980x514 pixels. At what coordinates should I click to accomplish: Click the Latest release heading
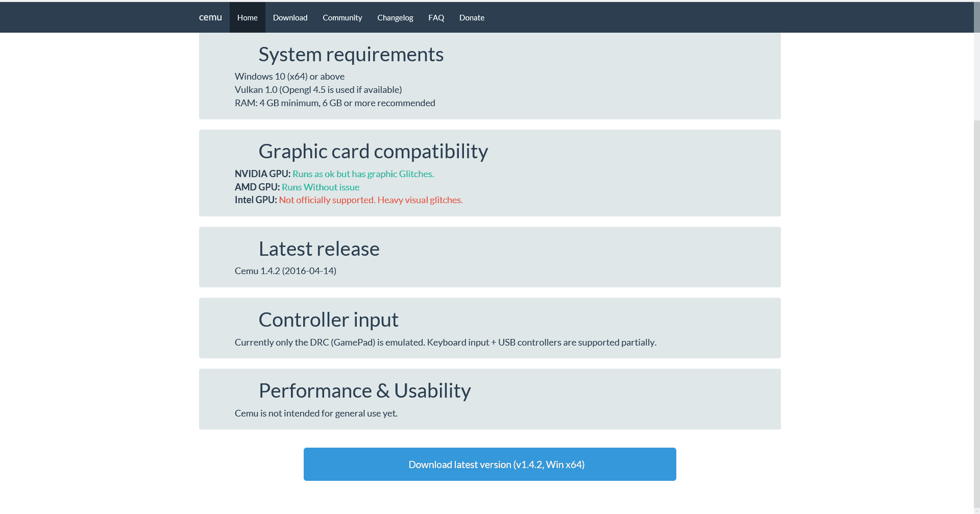(319, 249)
